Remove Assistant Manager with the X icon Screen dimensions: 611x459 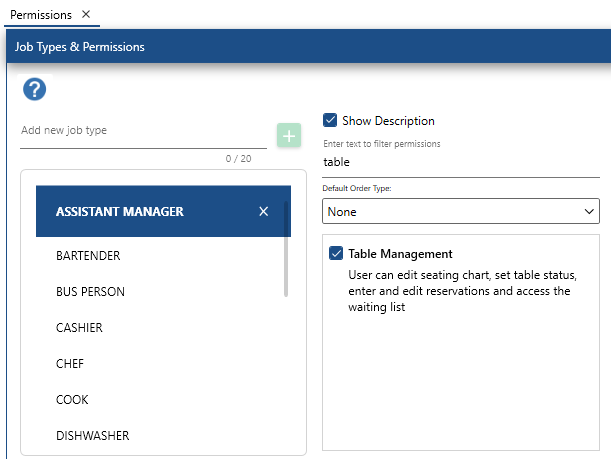click(264, 212)
